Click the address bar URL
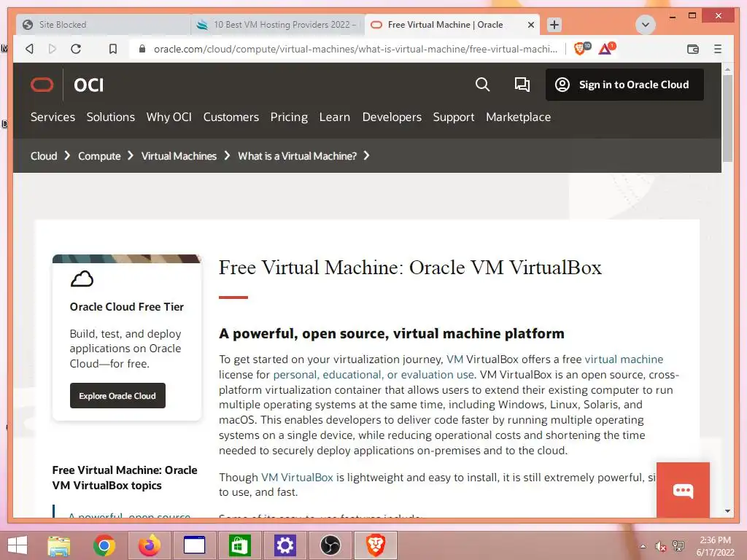747x560 pixels. (355, 49)
